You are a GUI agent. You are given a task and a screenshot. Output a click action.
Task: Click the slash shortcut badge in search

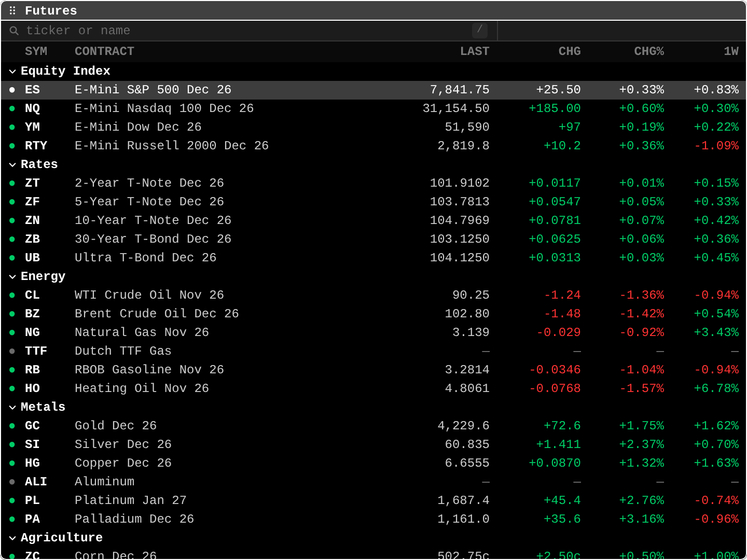(480, 30)
